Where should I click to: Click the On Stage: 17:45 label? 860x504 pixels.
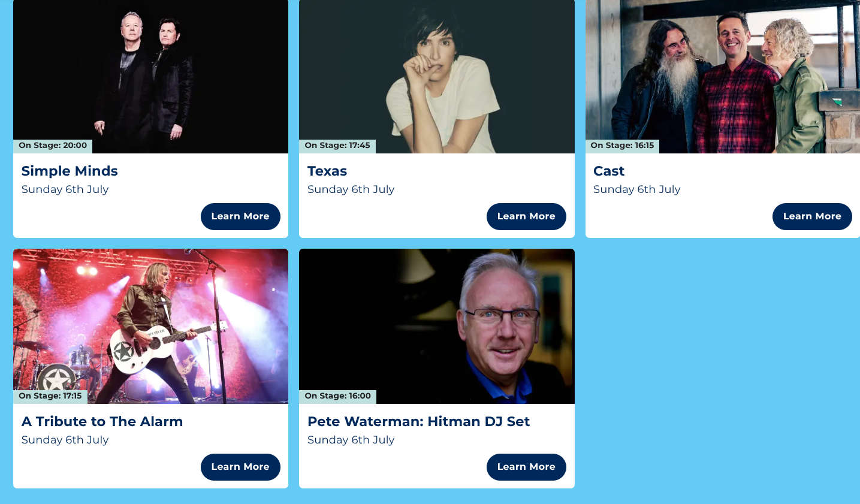click(337, 146)
